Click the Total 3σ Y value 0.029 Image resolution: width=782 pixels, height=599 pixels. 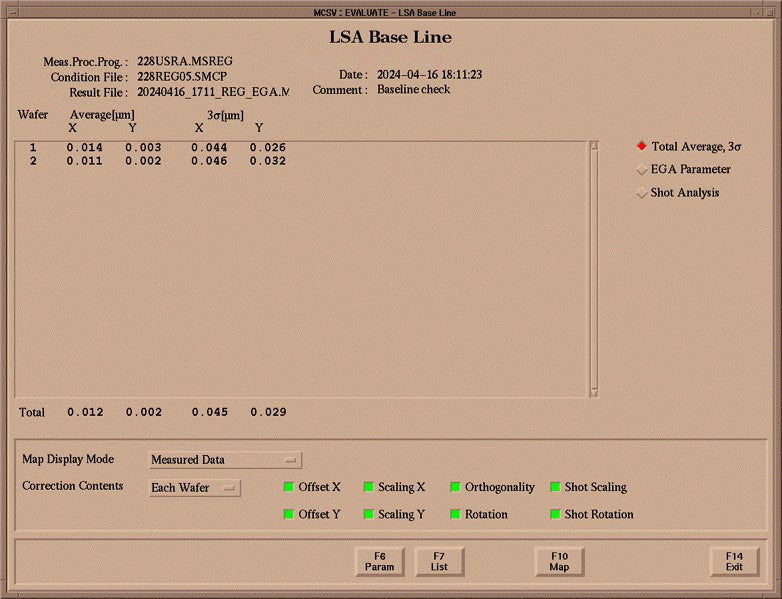pyautogui.click(x=268, y=412)
